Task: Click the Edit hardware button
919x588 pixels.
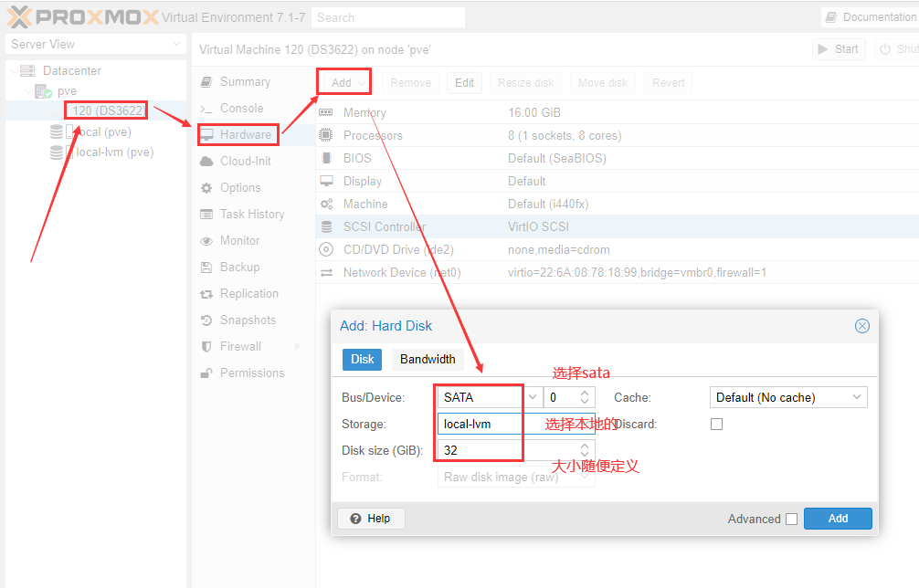Action: pos(464,82)
